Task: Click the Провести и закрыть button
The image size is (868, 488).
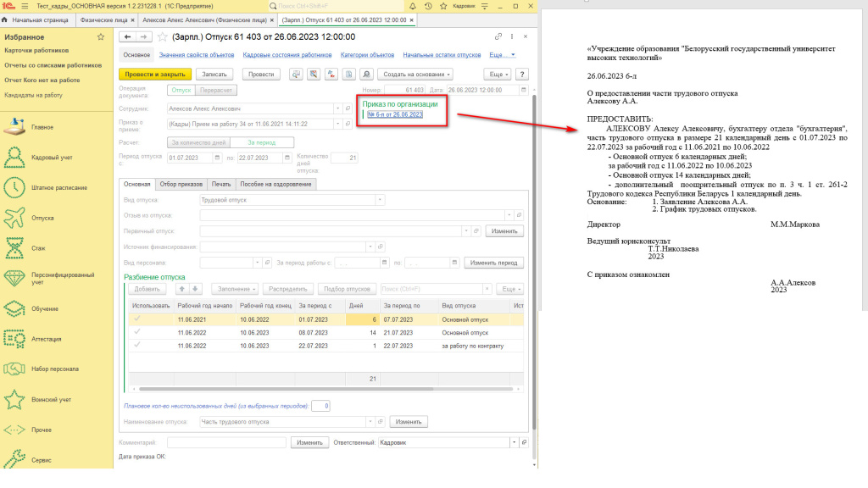Action: pyautogui.click(x=154, y=74)
